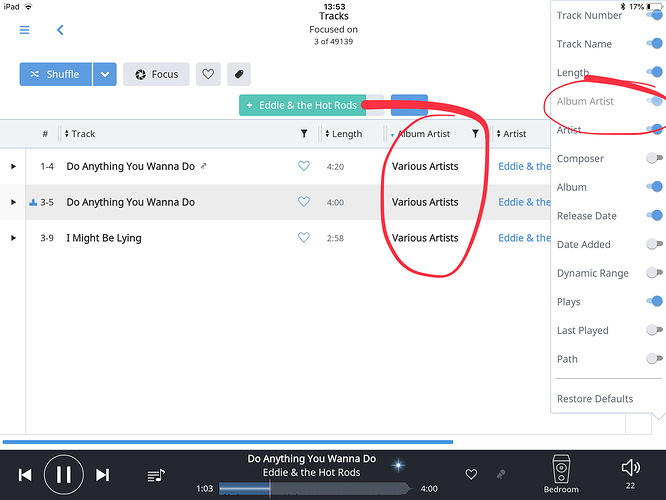Open the Album Artist column filter funnel
The height and width of the screenshot is (500, 666).
(x=475, y=134)
